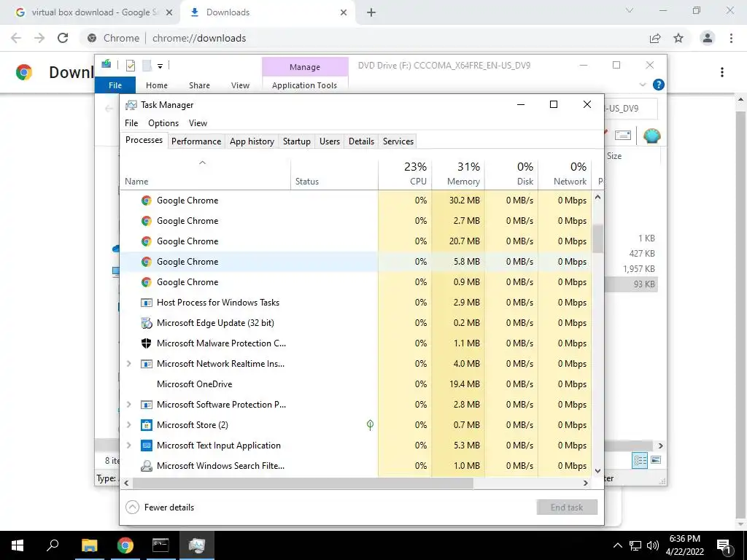
Task: Switch to the Performance tab
Action: [196, 141]
